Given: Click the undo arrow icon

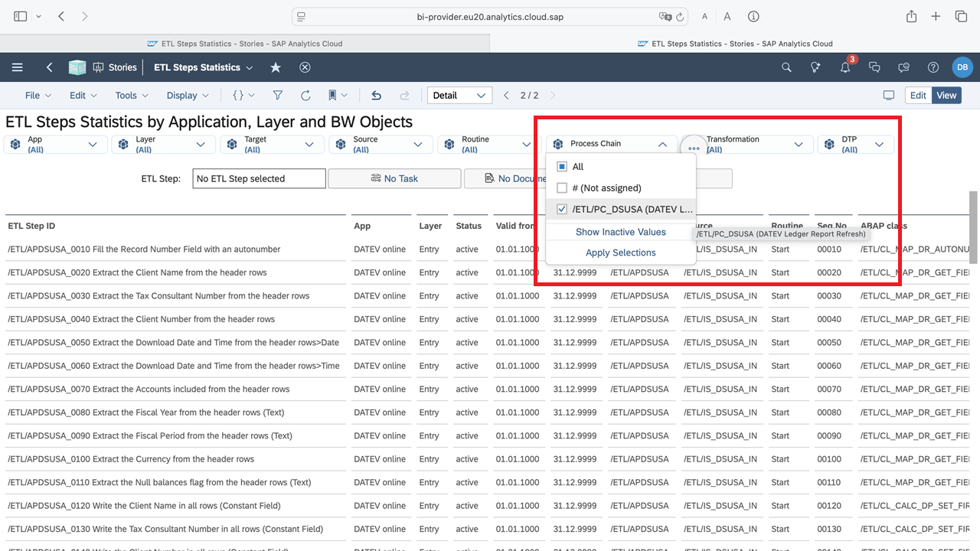Looking at the screenshot, I should coord(376,96).
